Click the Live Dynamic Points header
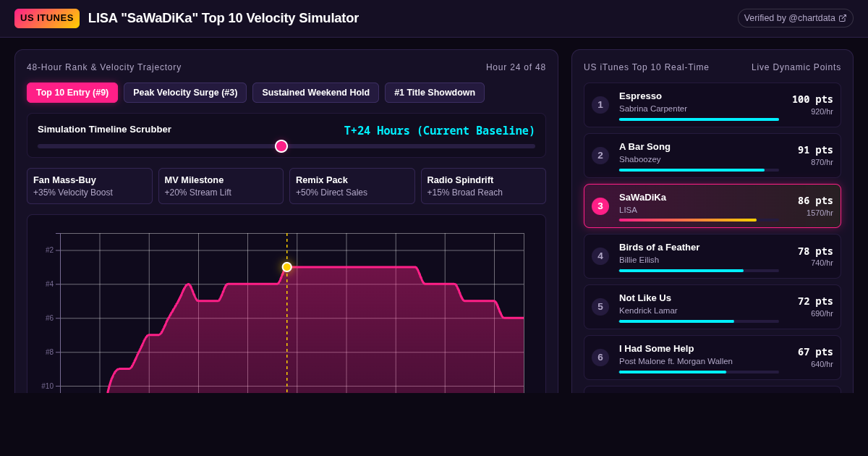 tap(796, 67)
